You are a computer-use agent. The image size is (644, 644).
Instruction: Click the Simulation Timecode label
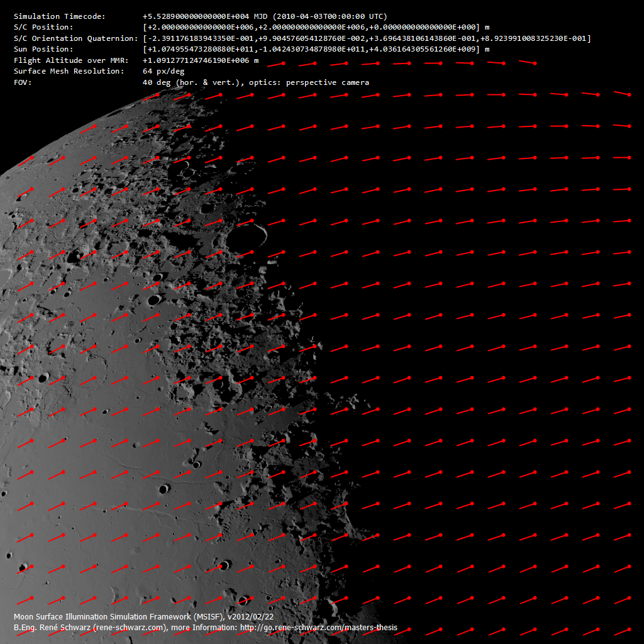(x=60, y=16)
